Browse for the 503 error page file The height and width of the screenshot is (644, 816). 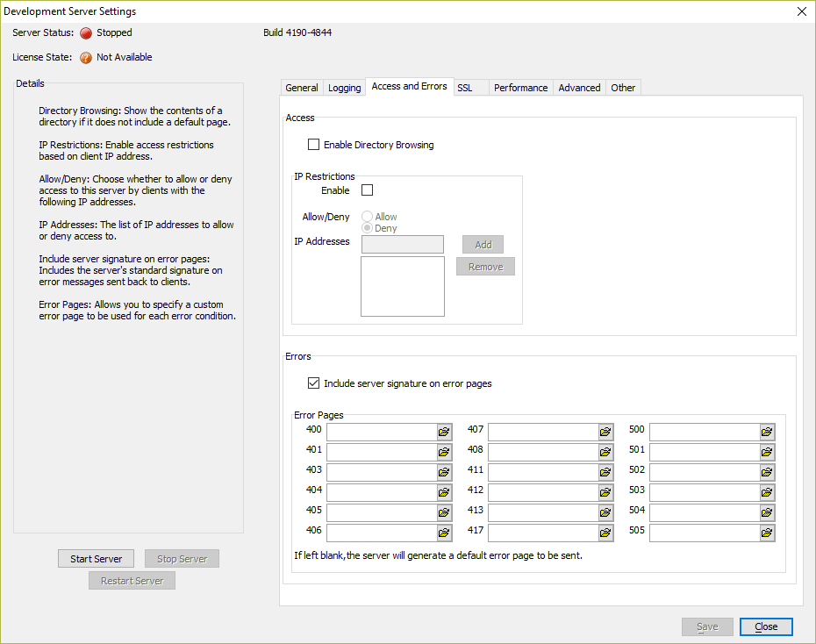[x=767, y=492]
